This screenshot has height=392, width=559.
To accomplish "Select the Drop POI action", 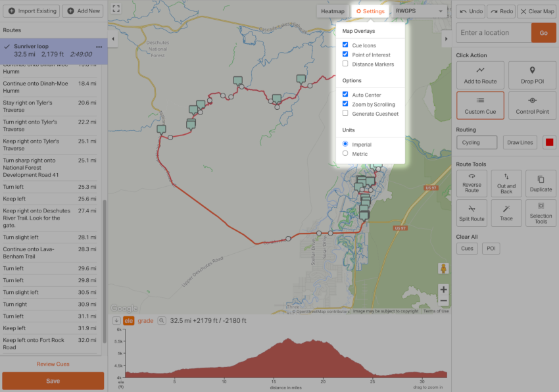I will pyautogui.click(x=532, y=75).
